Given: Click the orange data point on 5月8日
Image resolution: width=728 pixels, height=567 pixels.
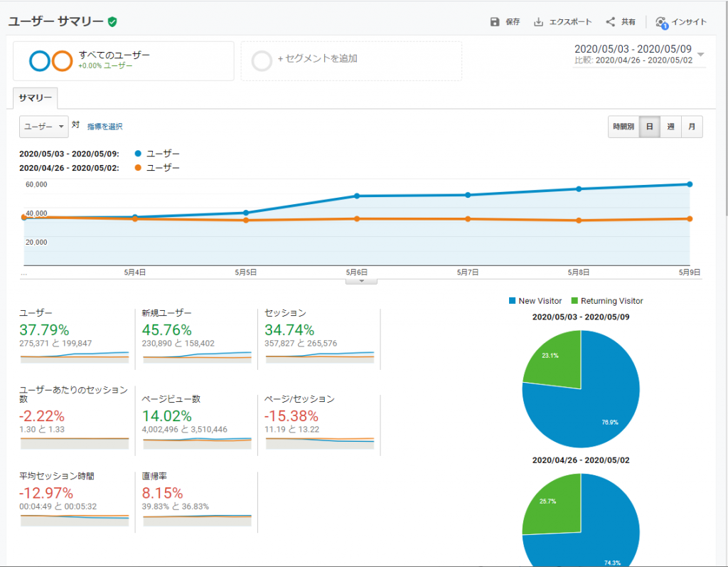Looking at the screenshot, I should (579, 221).
